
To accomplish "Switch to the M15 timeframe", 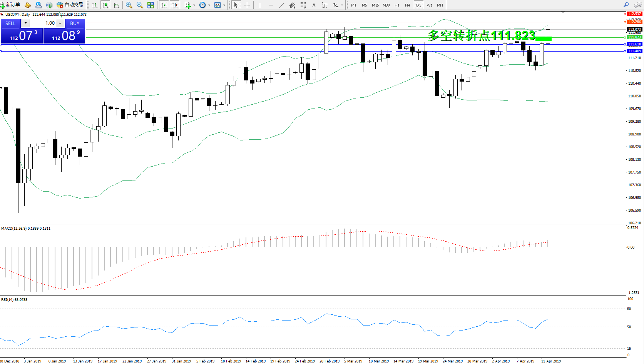I will (375, 5).
